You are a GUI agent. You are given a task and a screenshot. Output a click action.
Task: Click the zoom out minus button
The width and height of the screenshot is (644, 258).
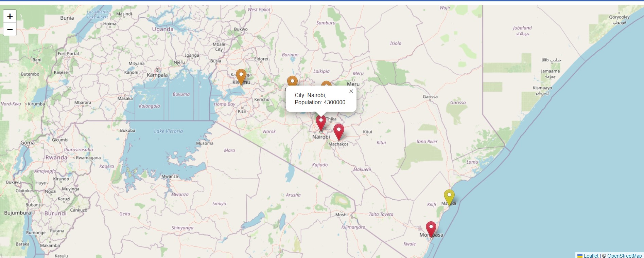(10, 30)
